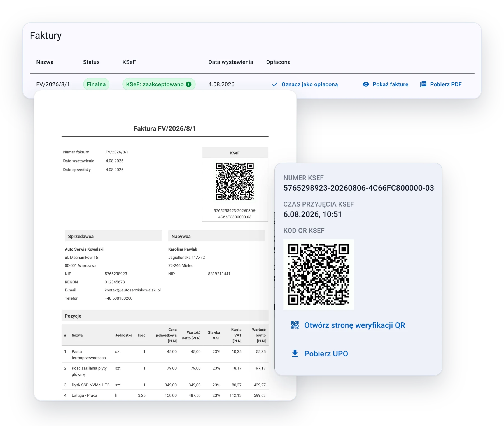Click the QR icon beside Otwórz stronę weryfikacji
504x426 pixels.
[295, 325]
